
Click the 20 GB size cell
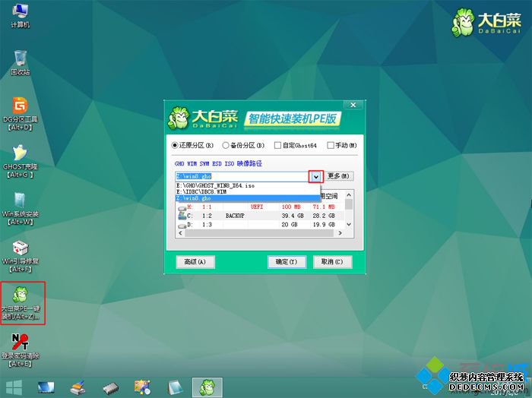point(290,225)
